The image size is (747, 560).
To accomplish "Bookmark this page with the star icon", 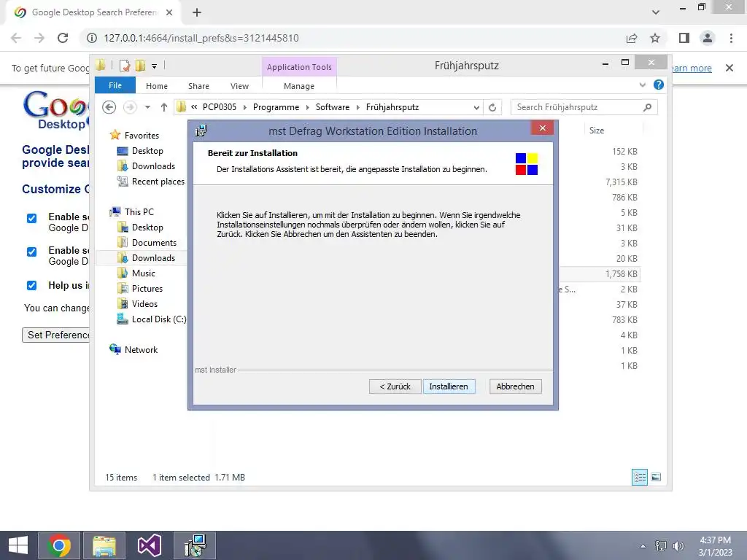I will click(655, 38).
